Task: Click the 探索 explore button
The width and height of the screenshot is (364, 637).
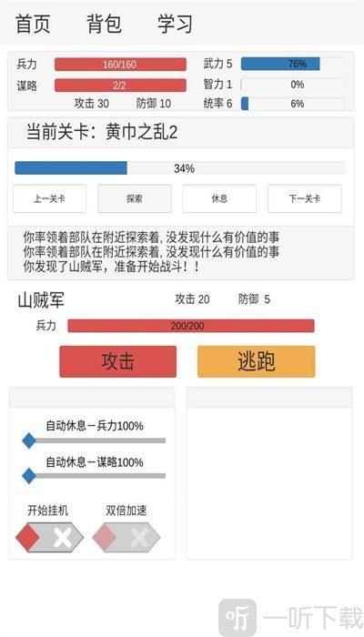Action: pyautogui.click(x=135, y=198)
